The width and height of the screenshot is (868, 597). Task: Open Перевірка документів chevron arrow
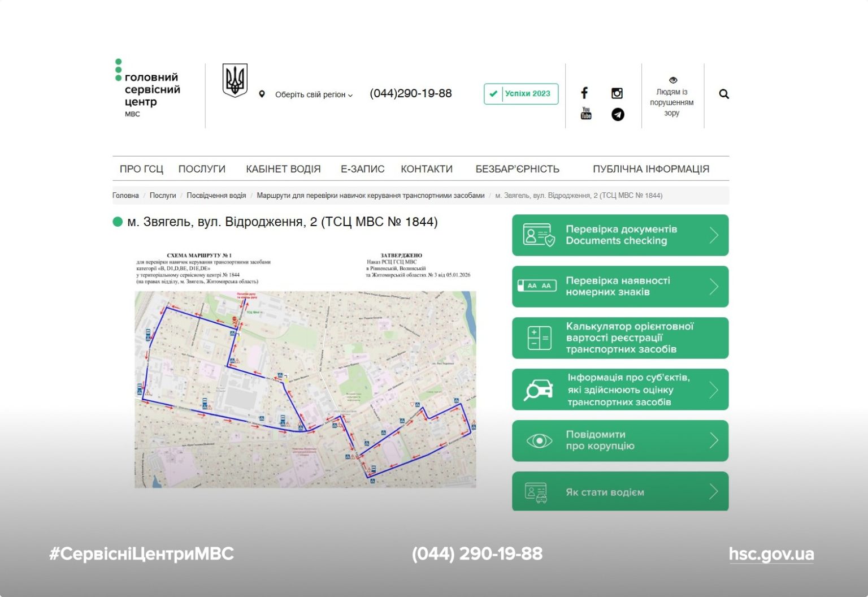point(714,235)
